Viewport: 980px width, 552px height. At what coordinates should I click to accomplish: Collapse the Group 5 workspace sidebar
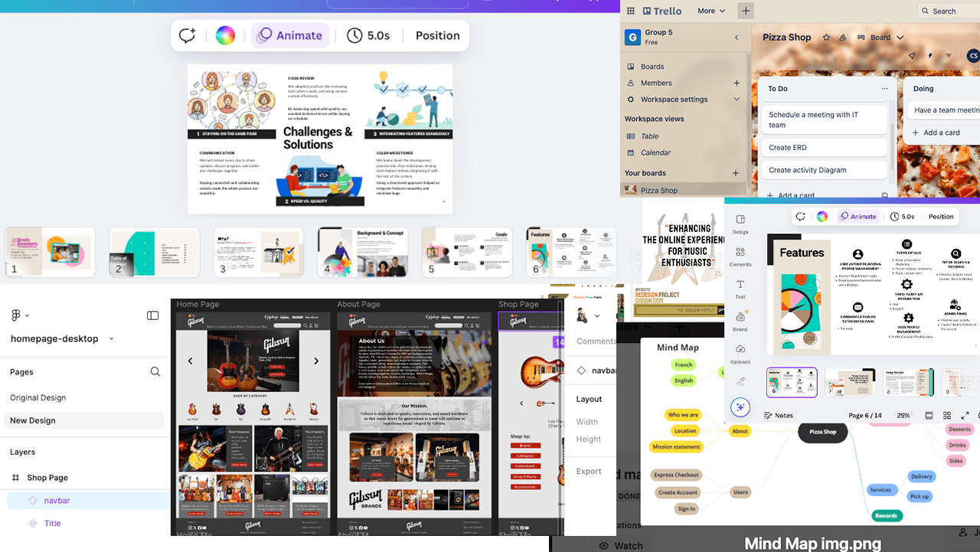tap(736, 37)
